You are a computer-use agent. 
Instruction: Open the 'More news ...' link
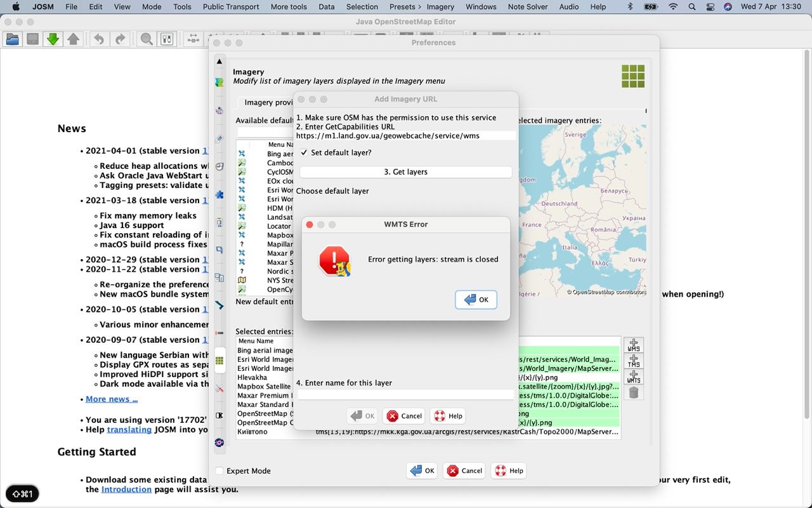(112, 399)
